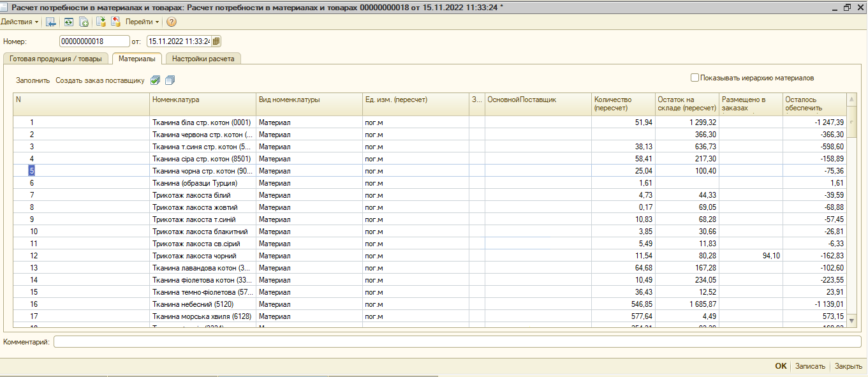Click the find-in-list toolbar icon
Image resolution: width=868 pixels, height=377 pixels.
coord(52,22)
